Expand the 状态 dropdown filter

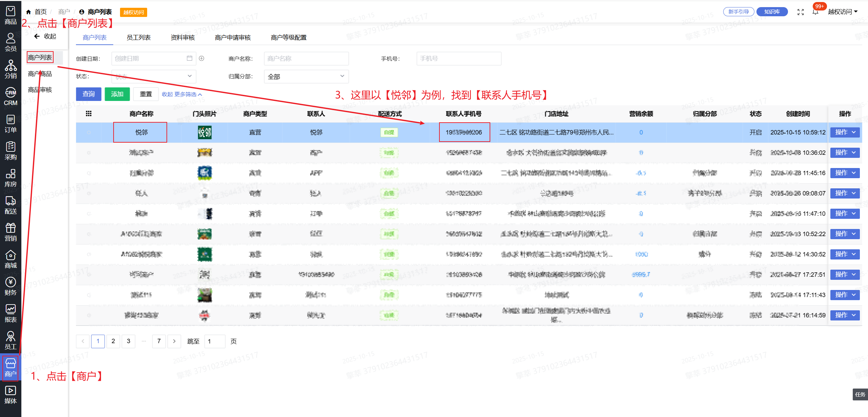pos(154,76)
